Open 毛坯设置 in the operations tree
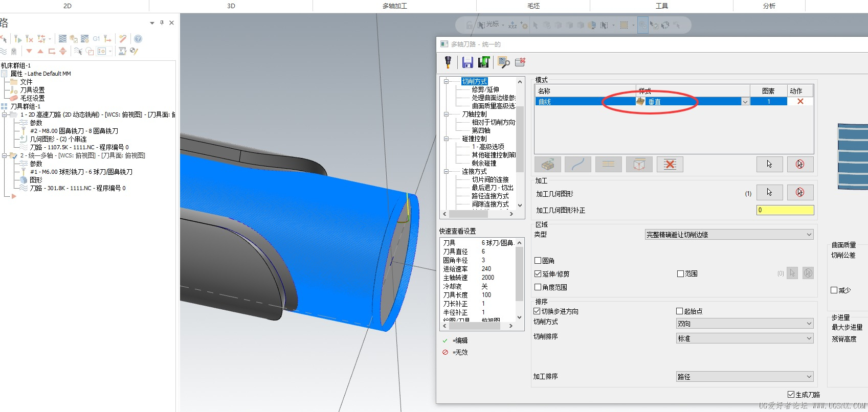 click(32, 98)
